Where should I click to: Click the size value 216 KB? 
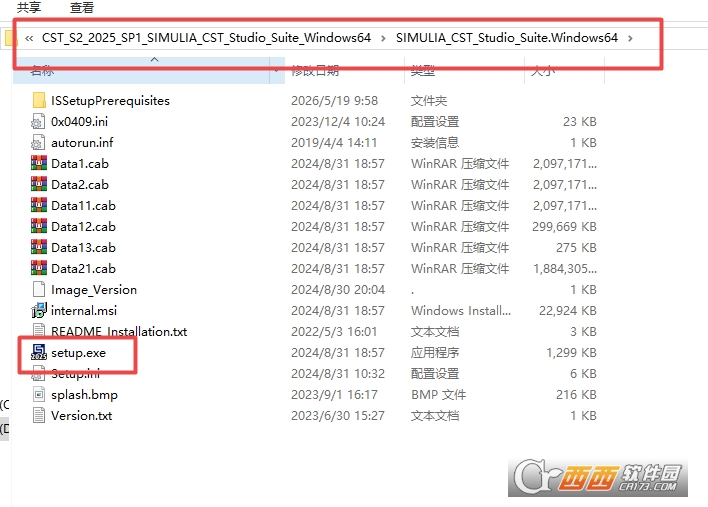point(576,395)
